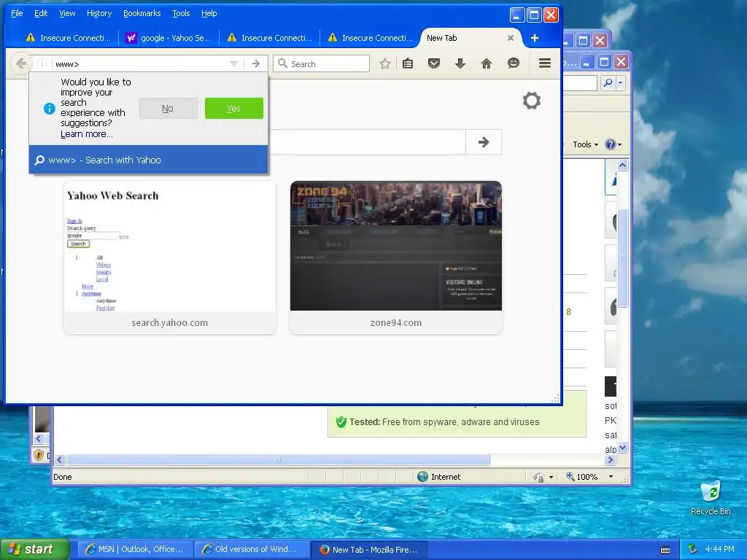Open the Firefox Tools menu

click(181, 13)
